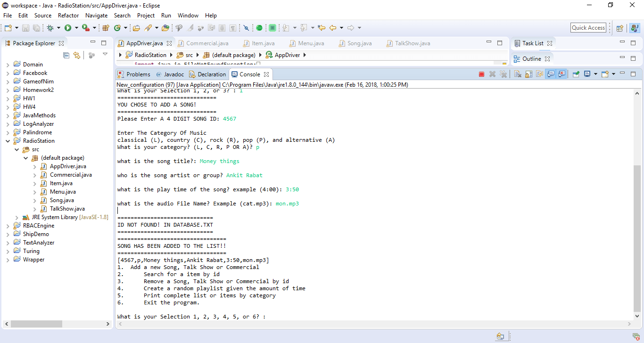Image resolution: width=644 pixels, height=343 pixels.
Task: Toggle Word Wrap in Console toolbar
Action: 539,74
